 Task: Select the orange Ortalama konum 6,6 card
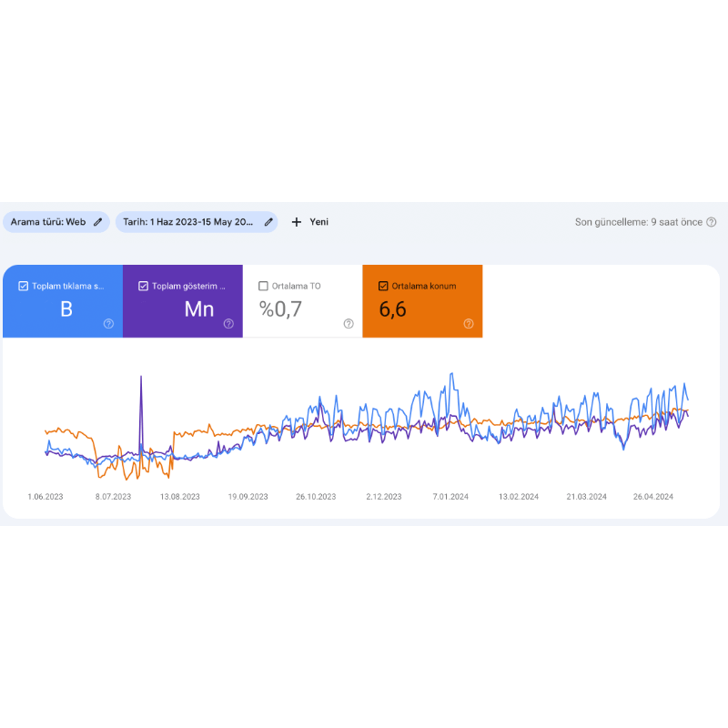[422, 301]
